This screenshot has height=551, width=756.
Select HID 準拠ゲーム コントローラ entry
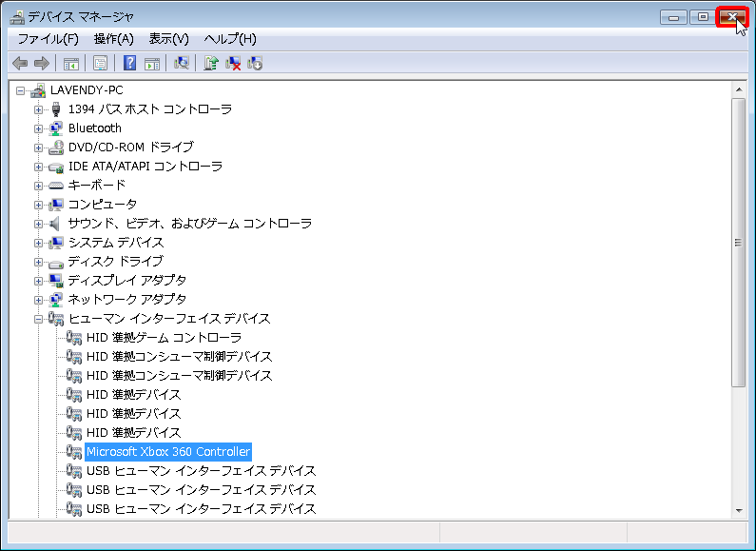164,338
